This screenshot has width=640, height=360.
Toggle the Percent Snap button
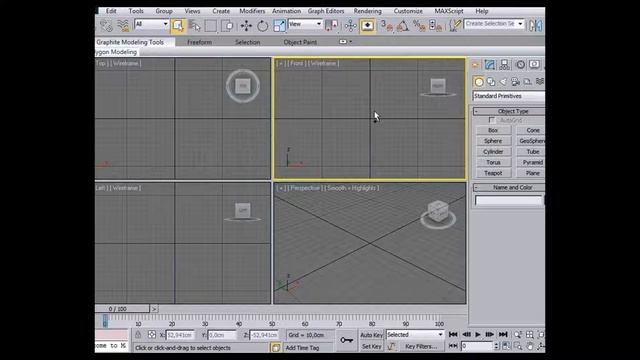coord(419,26)
